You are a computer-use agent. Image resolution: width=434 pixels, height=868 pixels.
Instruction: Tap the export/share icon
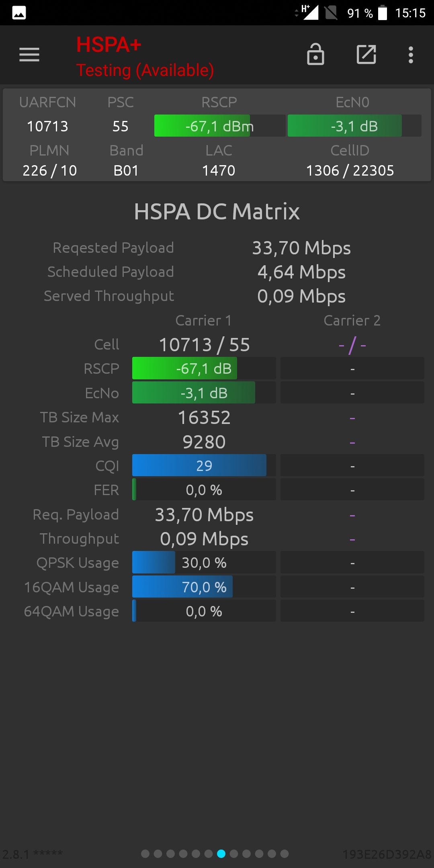[366, 55]
